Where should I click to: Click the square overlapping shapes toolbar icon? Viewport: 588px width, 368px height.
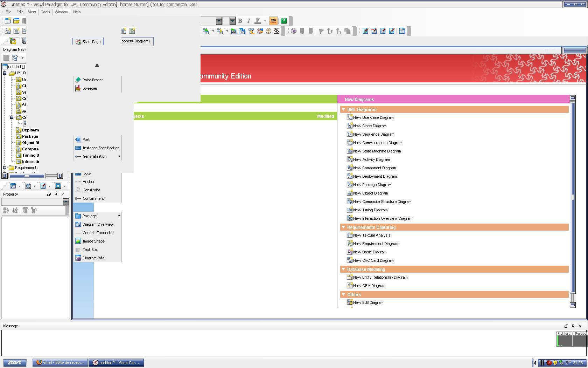[276, 31]
